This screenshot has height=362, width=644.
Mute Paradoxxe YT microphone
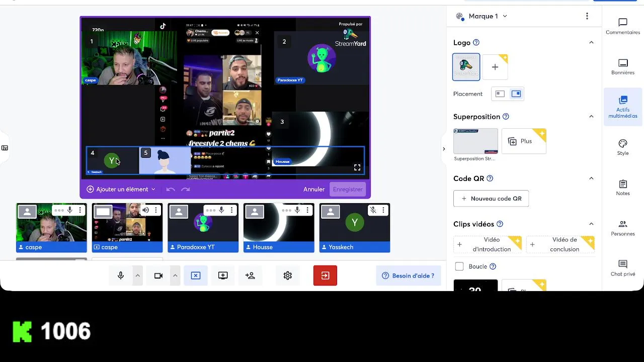point(221,210)
